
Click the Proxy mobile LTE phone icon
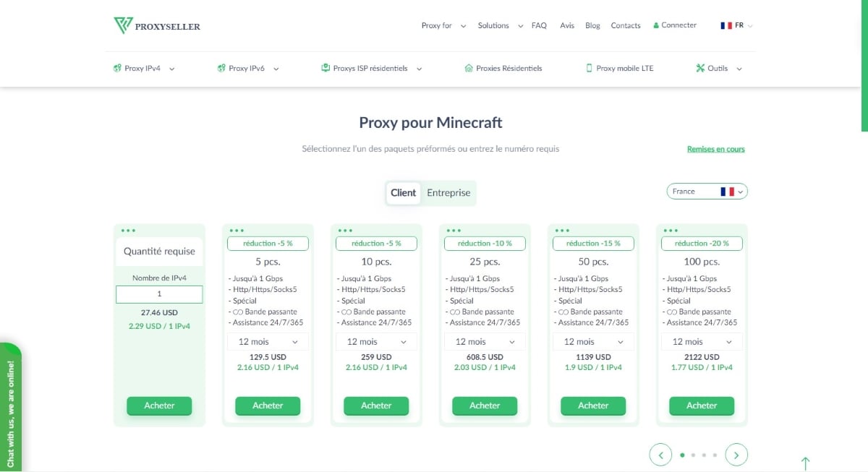coord(589,69)
